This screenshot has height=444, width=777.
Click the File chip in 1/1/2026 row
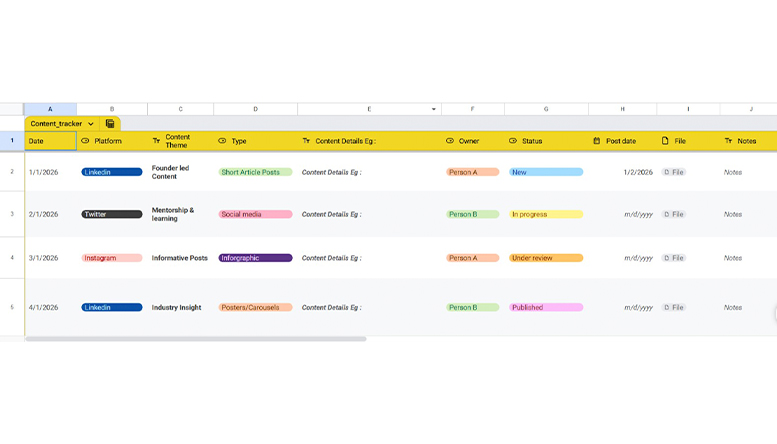(x=673, y=172)
